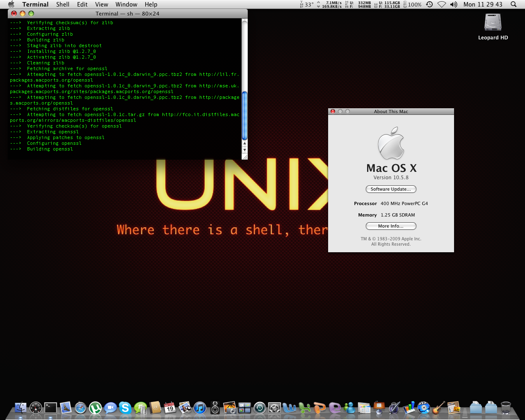Open the AirPort Wi-Fi menu
The image size is (525, 420).
442,5
